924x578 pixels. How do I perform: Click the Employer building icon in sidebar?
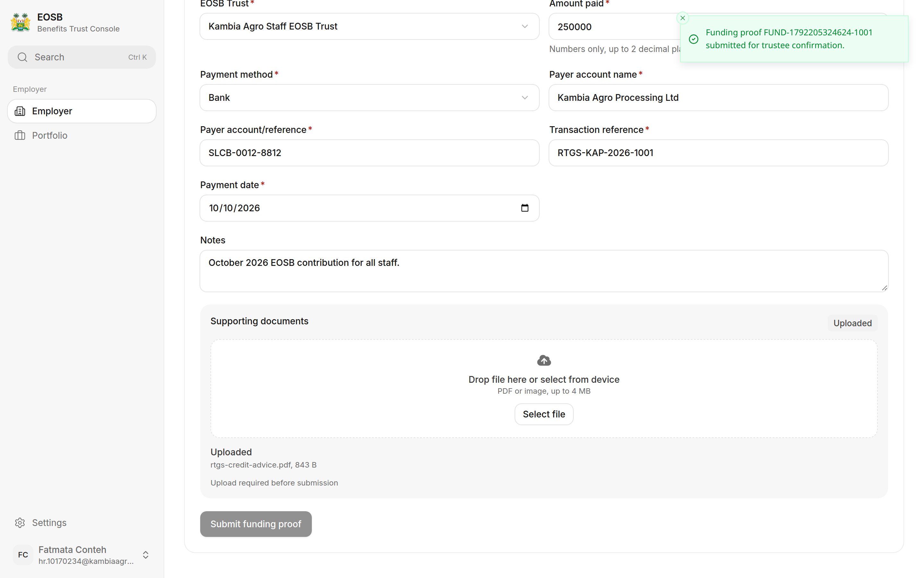(x=20, y=111)
